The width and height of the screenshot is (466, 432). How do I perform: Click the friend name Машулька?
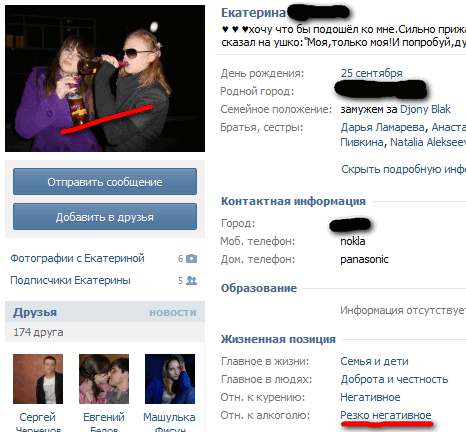169,417
